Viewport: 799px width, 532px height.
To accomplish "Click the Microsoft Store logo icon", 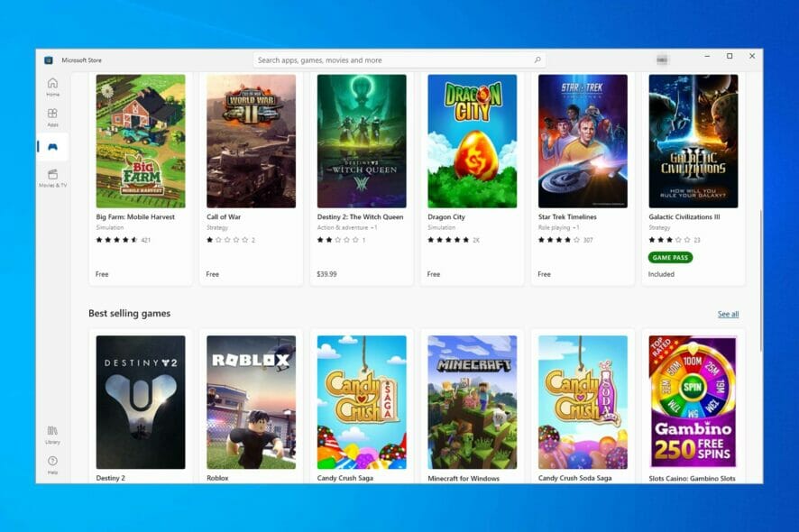I will point(49,60).
